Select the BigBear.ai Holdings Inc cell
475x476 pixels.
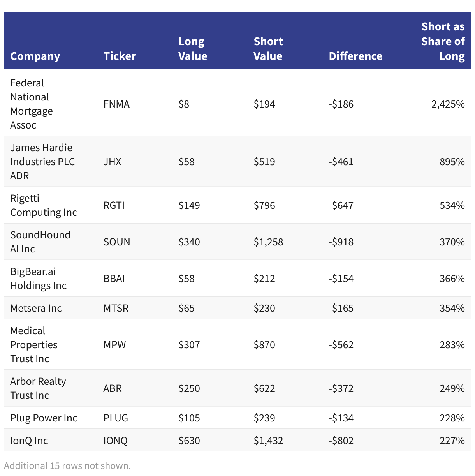tap(38, 279)
